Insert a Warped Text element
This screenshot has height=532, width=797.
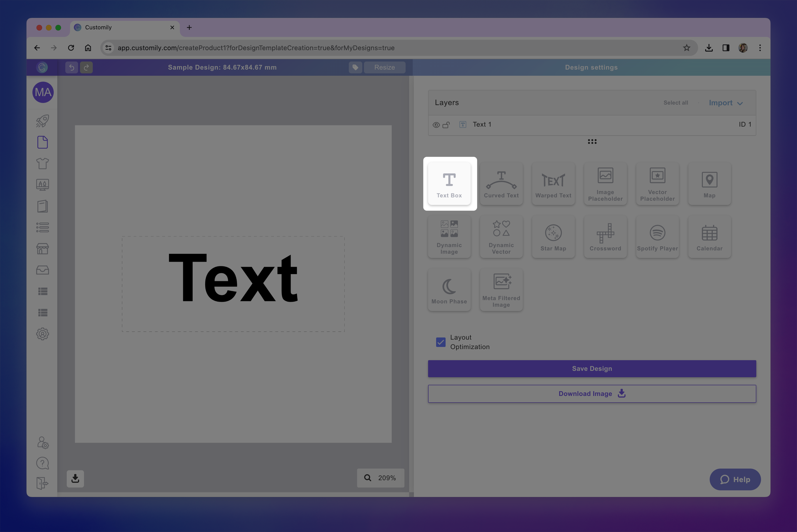tap(553, 184)
